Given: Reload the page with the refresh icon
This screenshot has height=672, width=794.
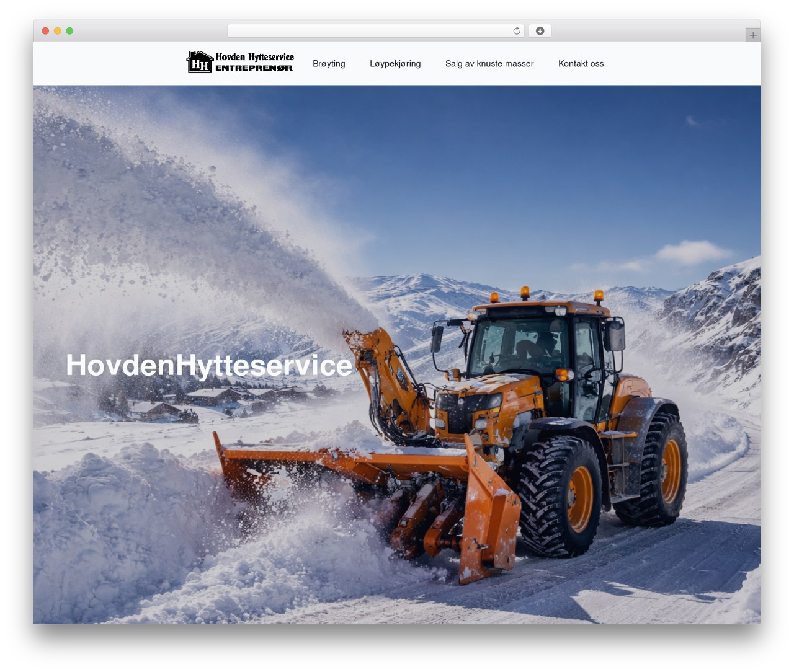Looking at the screenshot, I should [x=516, y=31].
